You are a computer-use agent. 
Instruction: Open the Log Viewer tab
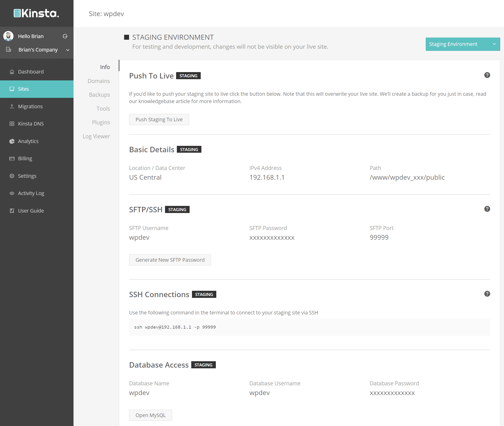point(96,136)
